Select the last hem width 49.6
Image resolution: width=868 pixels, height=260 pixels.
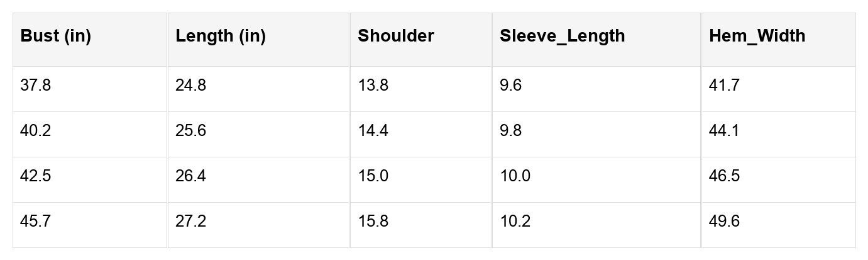point(724,222)
